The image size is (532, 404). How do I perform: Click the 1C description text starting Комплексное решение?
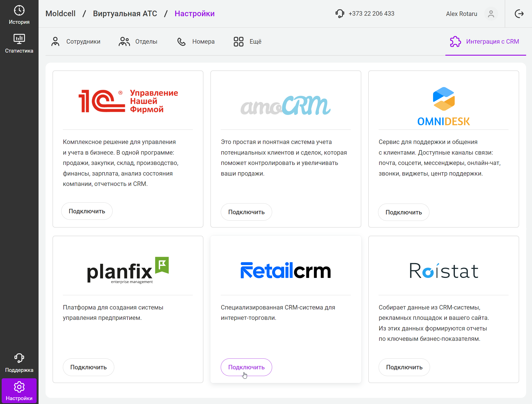click(x=121, y=163)
